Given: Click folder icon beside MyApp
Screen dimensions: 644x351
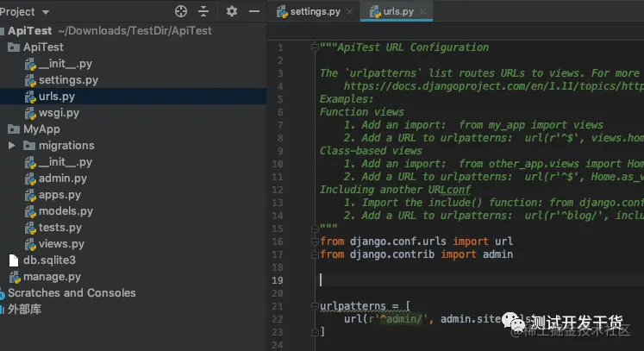Looking at the screenshot, I should click(x=14, y=129).
